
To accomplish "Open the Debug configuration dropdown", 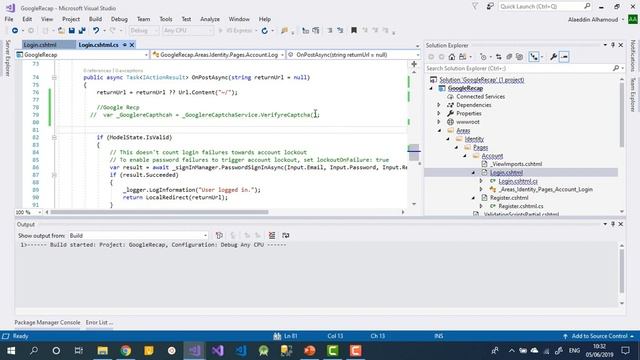I will tap(144, 31).
